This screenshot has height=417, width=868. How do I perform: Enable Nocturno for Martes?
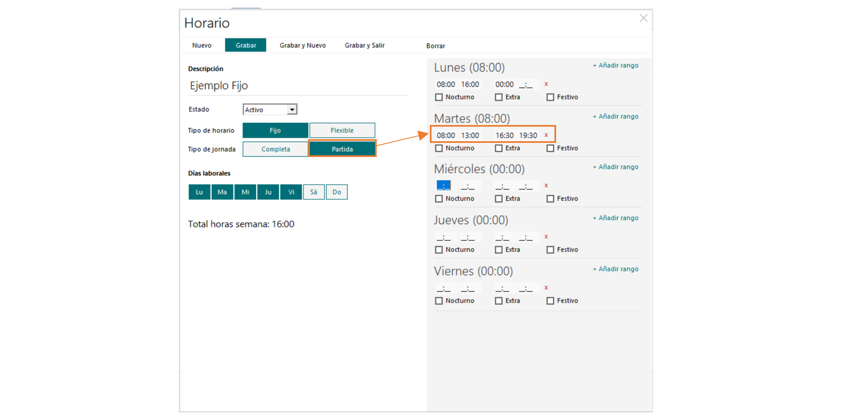coord(439,148)
